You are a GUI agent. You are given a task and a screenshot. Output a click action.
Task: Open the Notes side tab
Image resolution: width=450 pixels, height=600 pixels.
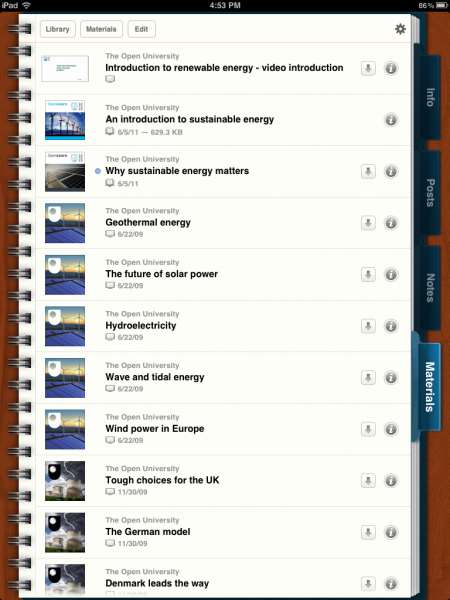point(430,288)
